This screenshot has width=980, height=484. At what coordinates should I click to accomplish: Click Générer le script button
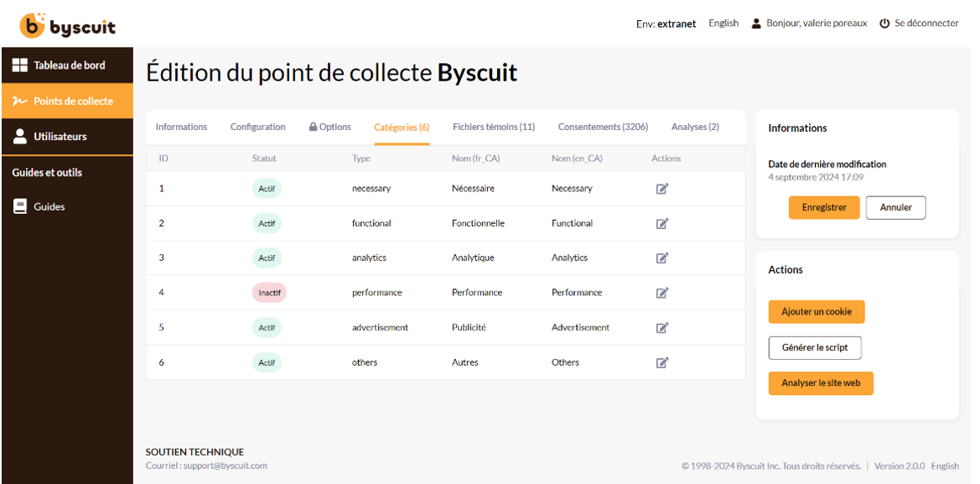[x=815, y=347]
